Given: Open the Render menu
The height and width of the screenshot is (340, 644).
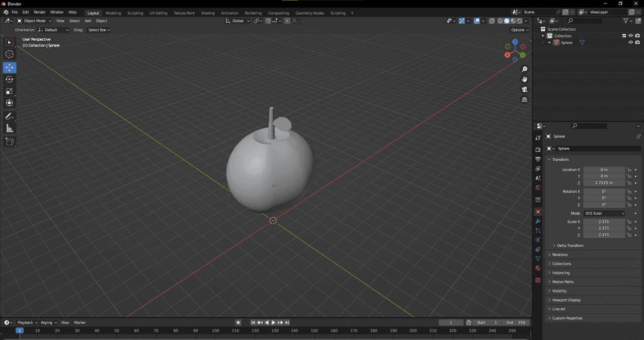Looking at the screenshot, I should 40,12.
